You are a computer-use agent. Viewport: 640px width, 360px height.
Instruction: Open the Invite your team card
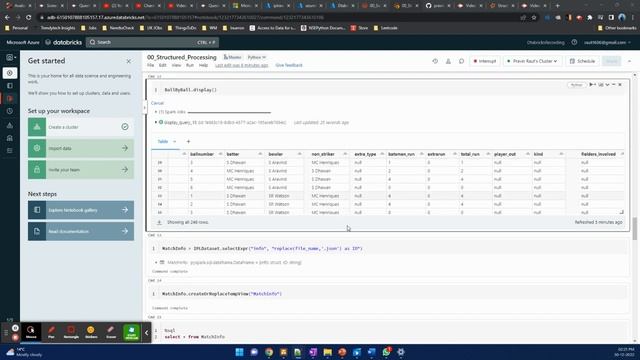click(81, 169)
